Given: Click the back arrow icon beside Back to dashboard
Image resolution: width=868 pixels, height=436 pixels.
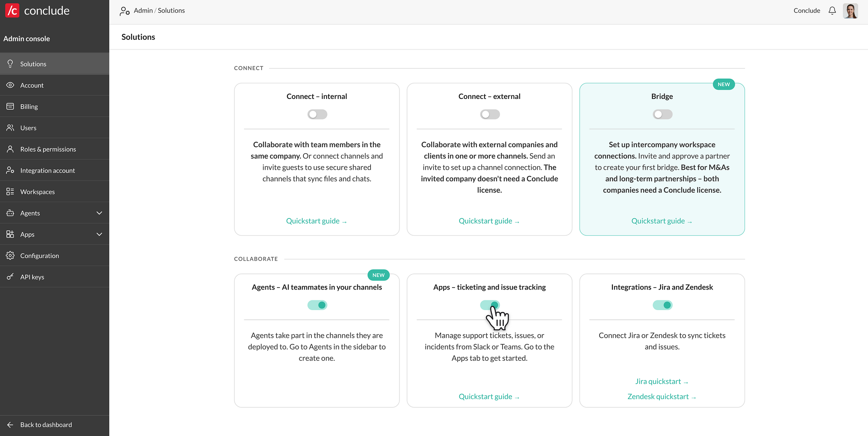Looking at the screenshot, I should pos(10,425).
